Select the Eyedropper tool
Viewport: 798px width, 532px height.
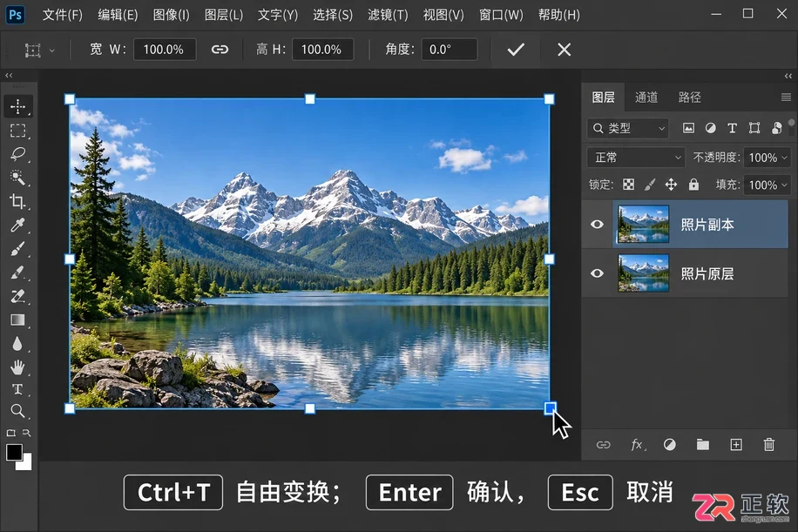17,225
